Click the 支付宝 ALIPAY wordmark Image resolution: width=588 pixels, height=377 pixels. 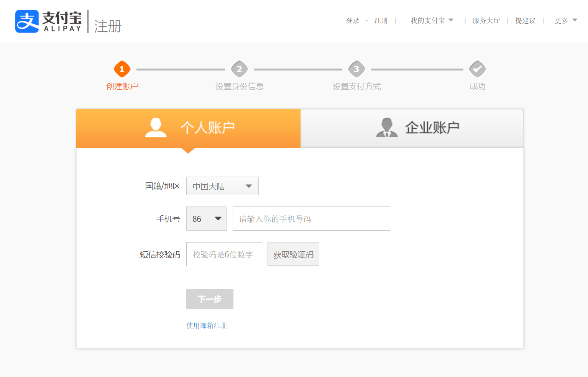click(x=62, y=21)
